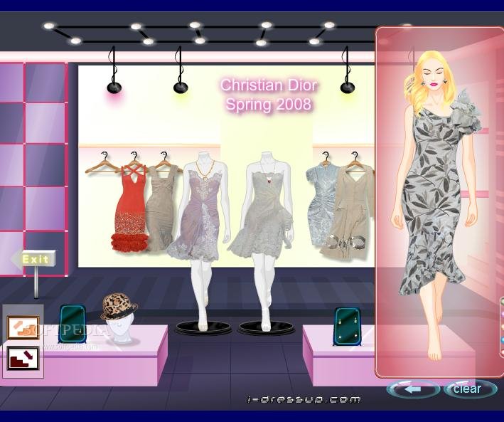
Task: Click the back arrow button
Action: click(413, 389)
